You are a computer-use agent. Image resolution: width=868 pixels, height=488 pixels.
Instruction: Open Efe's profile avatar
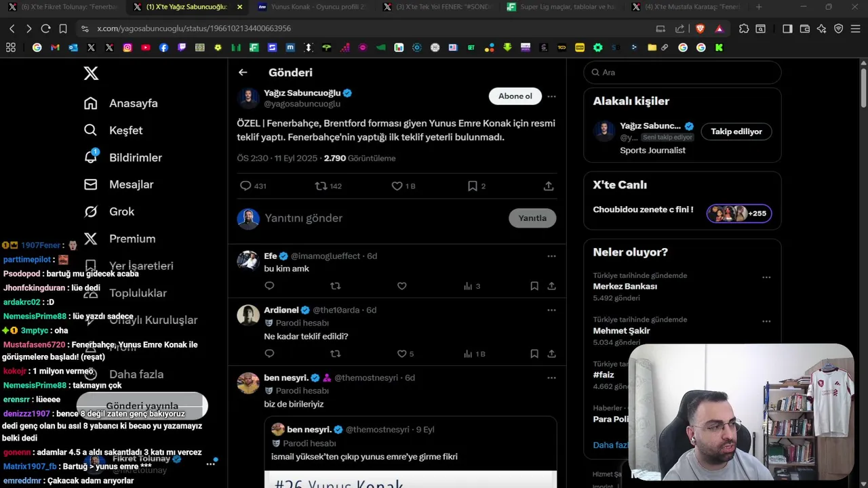pos(248,261)
